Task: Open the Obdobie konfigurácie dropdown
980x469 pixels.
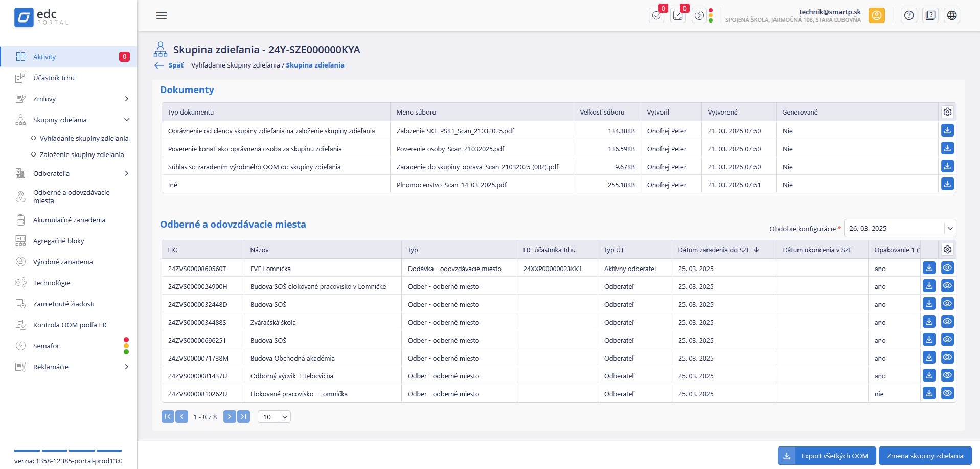Action: (x=900, y=228)
